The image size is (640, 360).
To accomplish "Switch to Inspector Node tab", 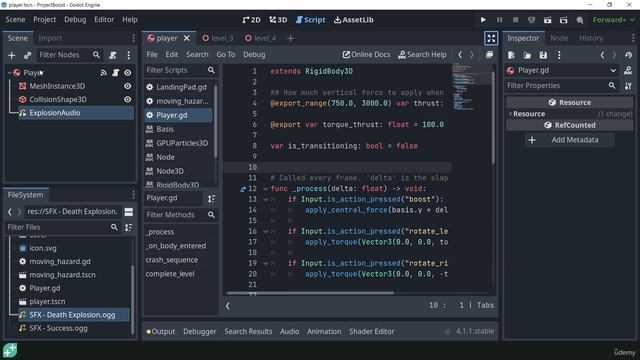I will tap(559, 38).
